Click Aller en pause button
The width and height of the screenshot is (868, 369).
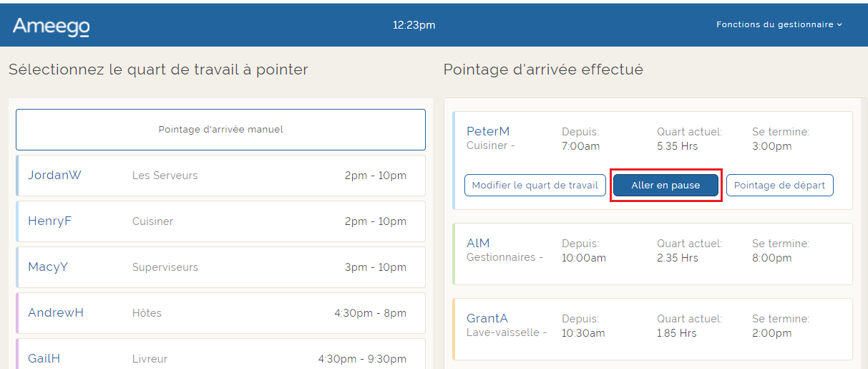click(665, 186)
